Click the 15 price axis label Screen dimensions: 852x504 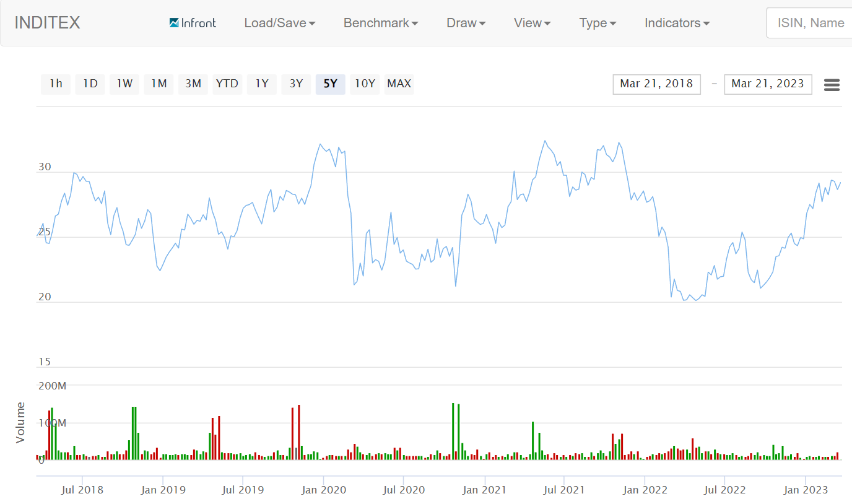45,362
